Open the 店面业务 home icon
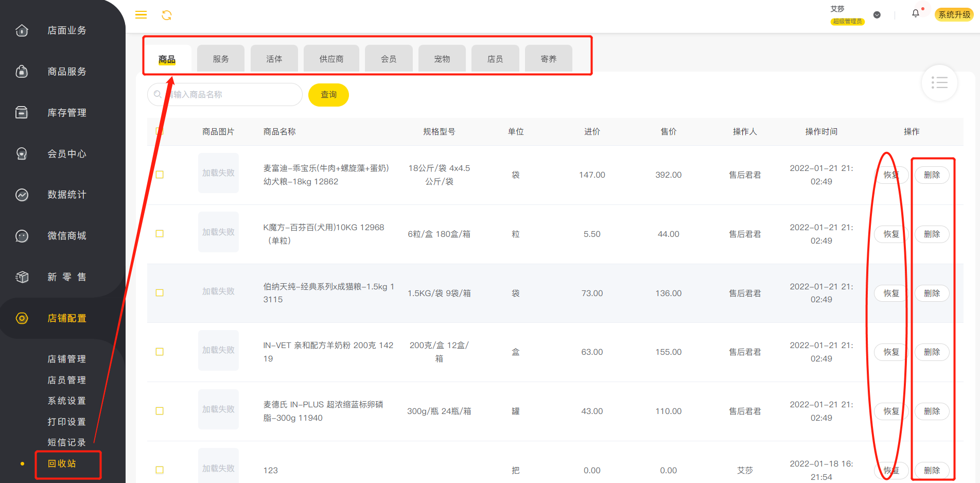The image size is (980, 483). [x=22, y=30]
